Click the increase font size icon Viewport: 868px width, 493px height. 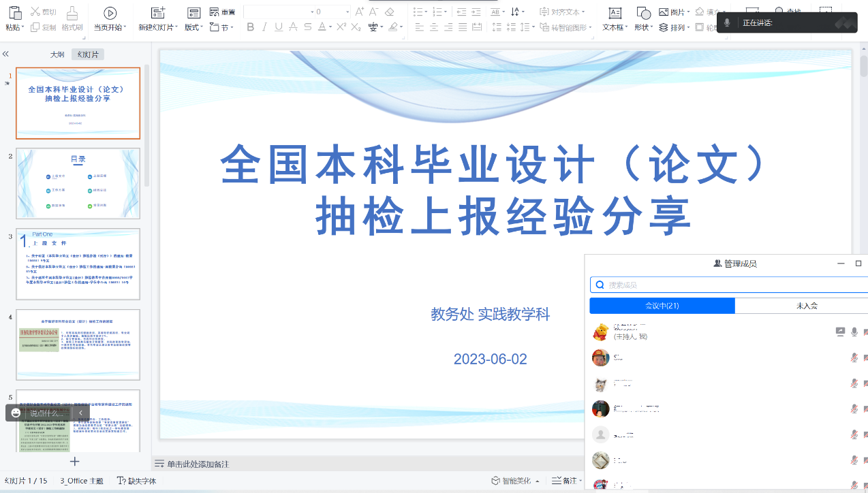pos(360,12)
